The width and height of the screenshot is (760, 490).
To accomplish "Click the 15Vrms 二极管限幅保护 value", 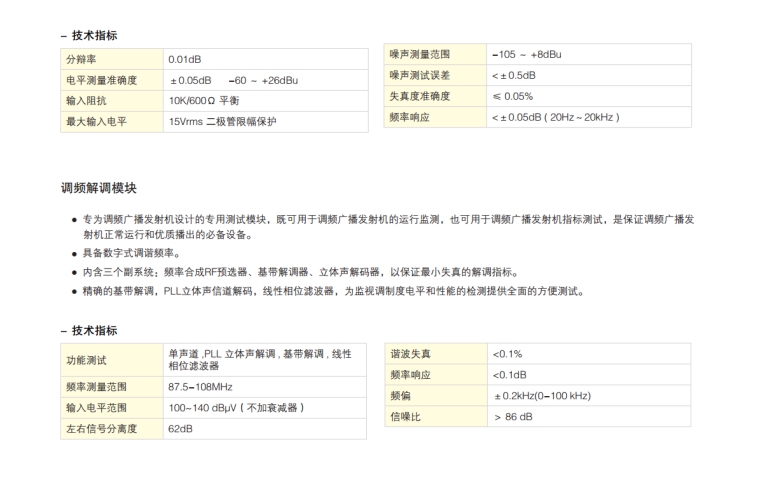I will click(222, 121).
